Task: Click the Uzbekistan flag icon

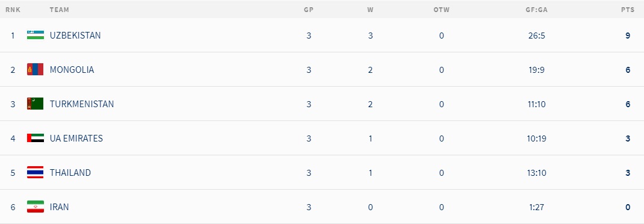Action: coord(36,35)
